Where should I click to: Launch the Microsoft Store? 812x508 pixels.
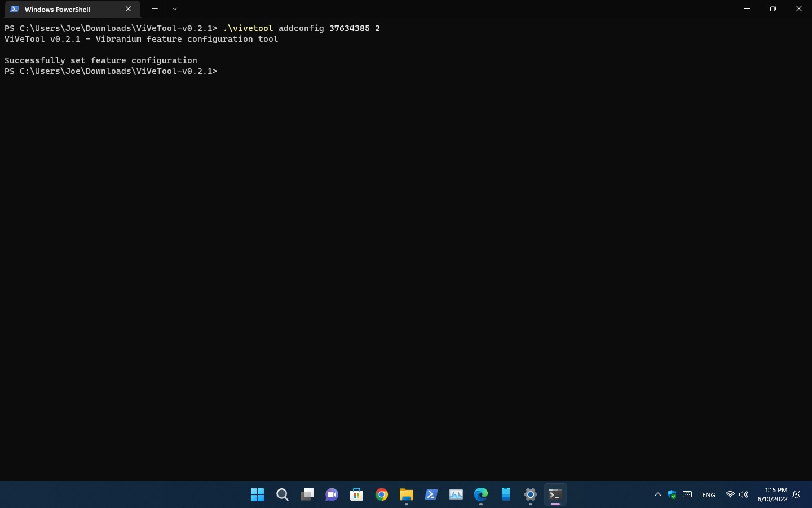[356, 494]
